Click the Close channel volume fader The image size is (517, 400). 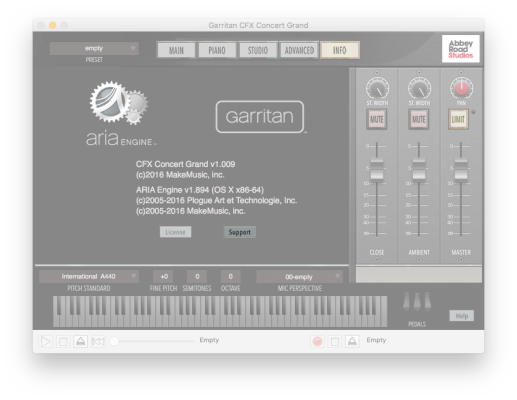(x=377, y=170)
